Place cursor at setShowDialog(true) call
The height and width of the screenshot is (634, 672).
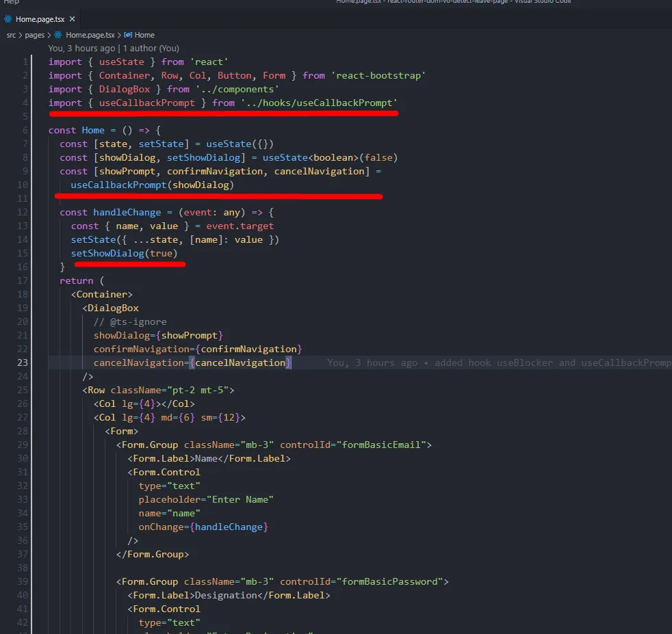pyautogui.click(x=124, y=253)
